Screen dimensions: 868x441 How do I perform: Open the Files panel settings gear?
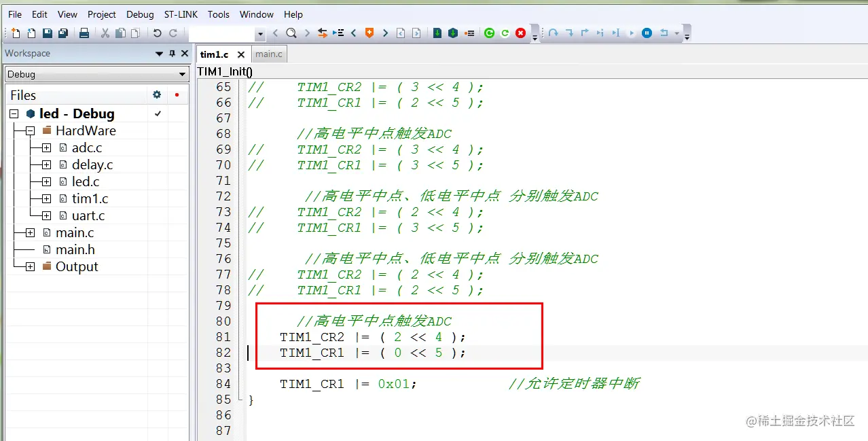tap(157, 95)
